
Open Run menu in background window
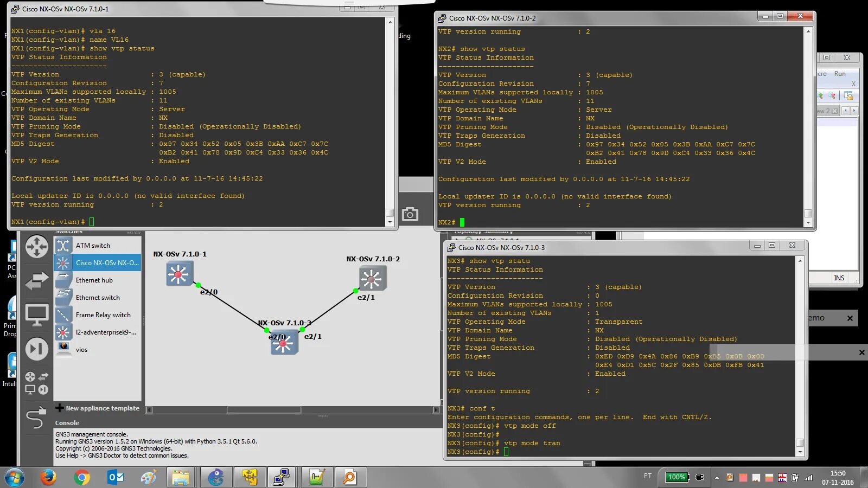[x=840, y=74]
